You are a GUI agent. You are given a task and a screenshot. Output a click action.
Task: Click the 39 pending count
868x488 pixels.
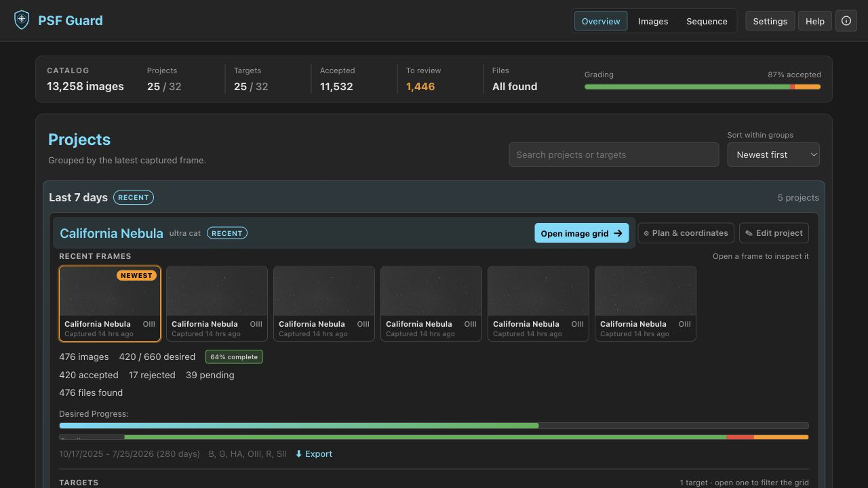pyautogui.click(x=210, y=375)
